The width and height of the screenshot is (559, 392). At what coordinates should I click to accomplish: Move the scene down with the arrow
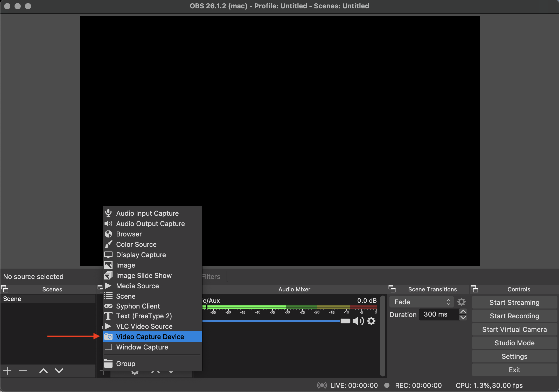tap(59, 371)
